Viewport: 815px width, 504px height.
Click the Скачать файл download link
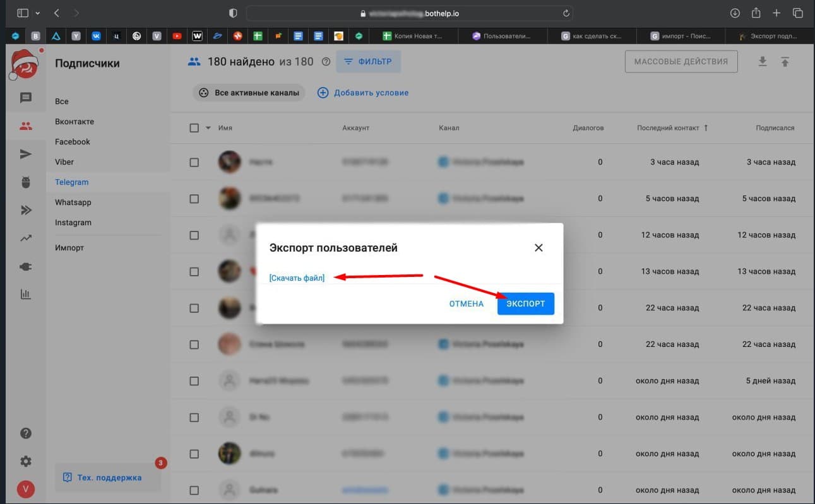pyautogui.click(x=297, y=278)
